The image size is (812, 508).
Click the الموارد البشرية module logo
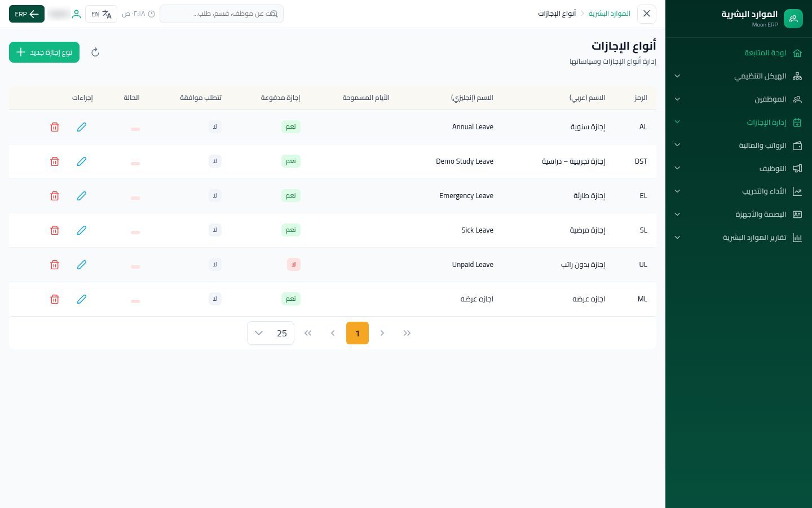click(793, 19)
